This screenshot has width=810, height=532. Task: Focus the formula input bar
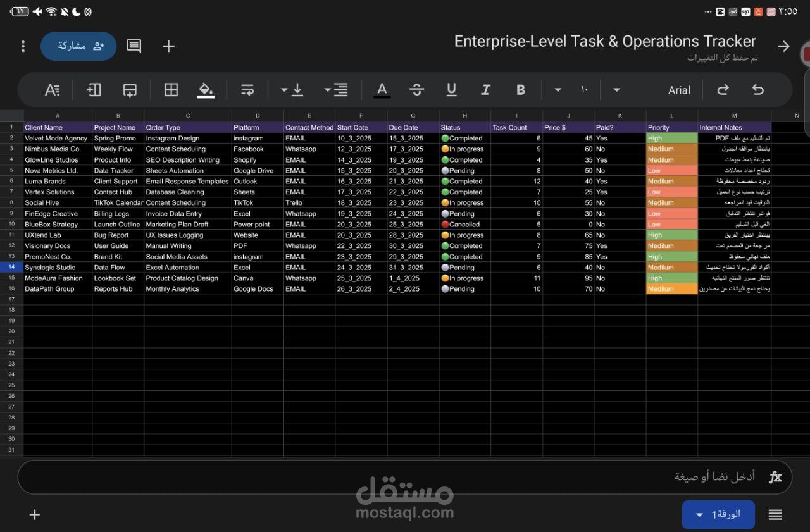[x=405, y=477]
